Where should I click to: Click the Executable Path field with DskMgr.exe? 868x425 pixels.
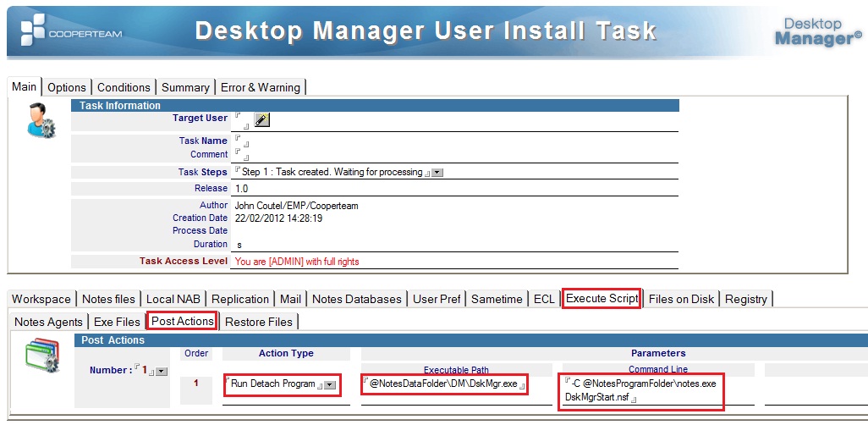444,384
